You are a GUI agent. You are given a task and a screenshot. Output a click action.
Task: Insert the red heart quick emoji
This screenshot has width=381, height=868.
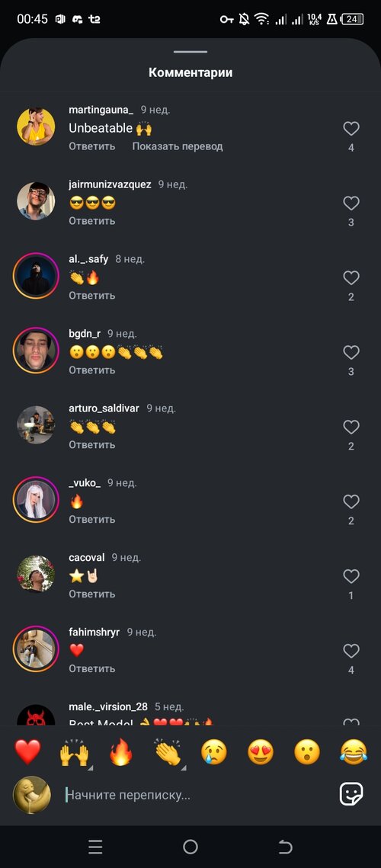tap(27, 752)
